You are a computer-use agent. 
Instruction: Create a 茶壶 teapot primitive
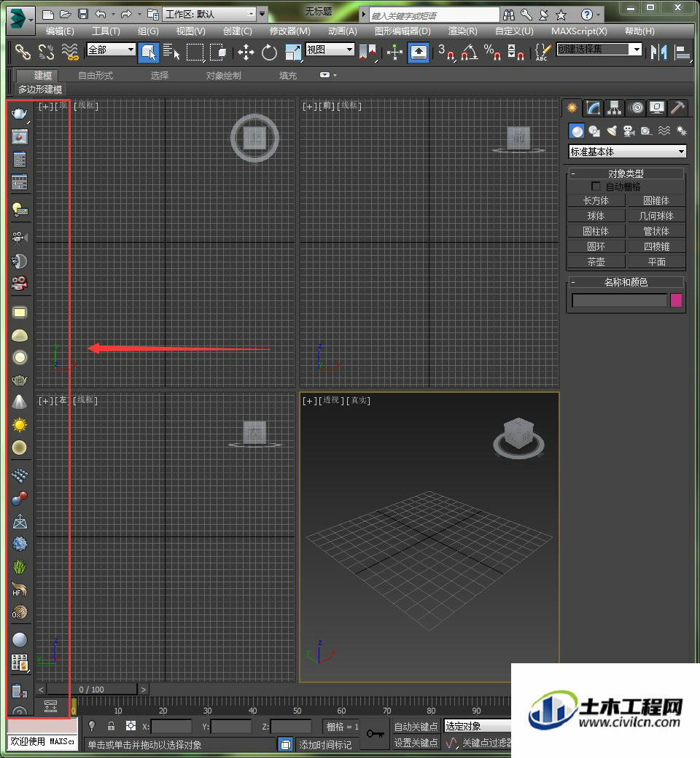[x=596, y=262]
